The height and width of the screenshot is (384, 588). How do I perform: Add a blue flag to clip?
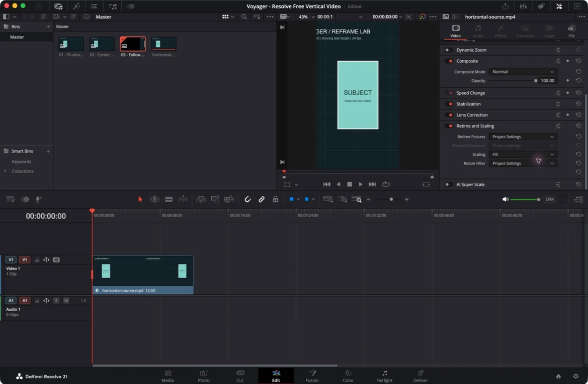pos(291,199)
